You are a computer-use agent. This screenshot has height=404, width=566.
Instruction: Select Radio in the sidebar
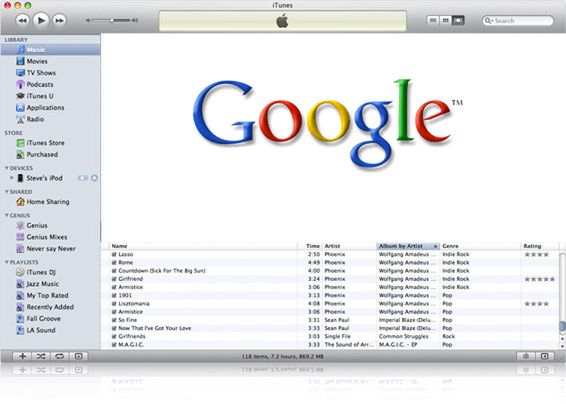coord(51,119)
